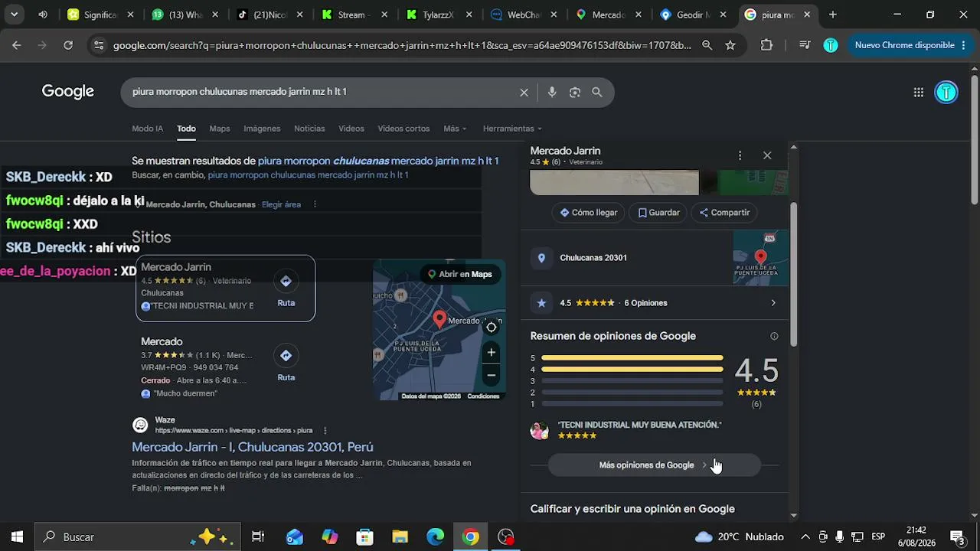Viewport: 980px width, 551px height.
Task: Expand the Más search filter dropdown
Action: point(455,129)
